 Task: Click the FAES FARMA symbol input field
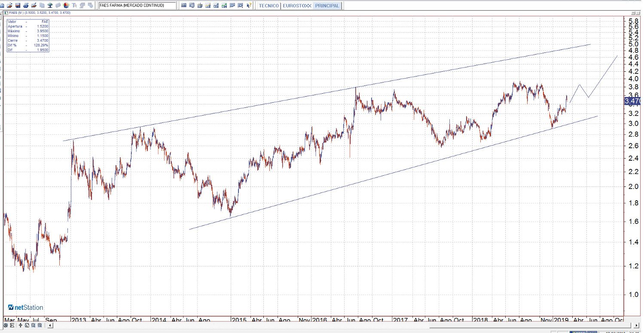click(137, 6)
